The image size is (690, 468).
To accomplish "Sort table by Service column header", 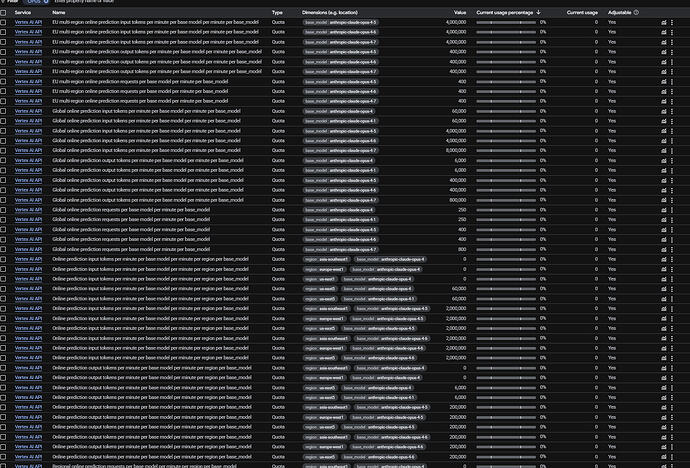I will (x=22, y=12).
